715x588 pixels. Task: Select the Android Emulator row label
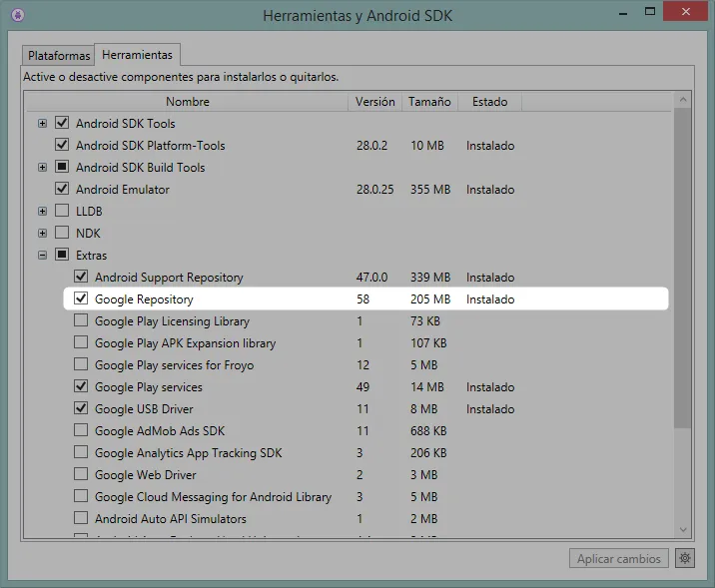point(123,189)
